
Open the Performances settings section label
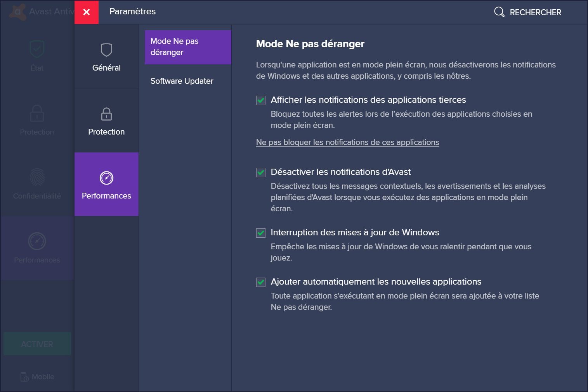tap(106, 196)
